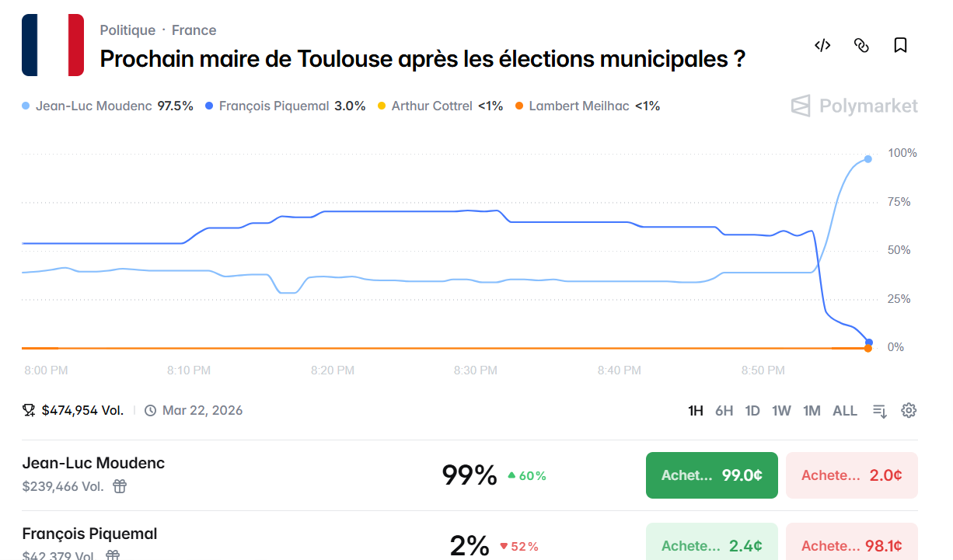Click the trade sort/order icon beside the gear

click(879, 410)
